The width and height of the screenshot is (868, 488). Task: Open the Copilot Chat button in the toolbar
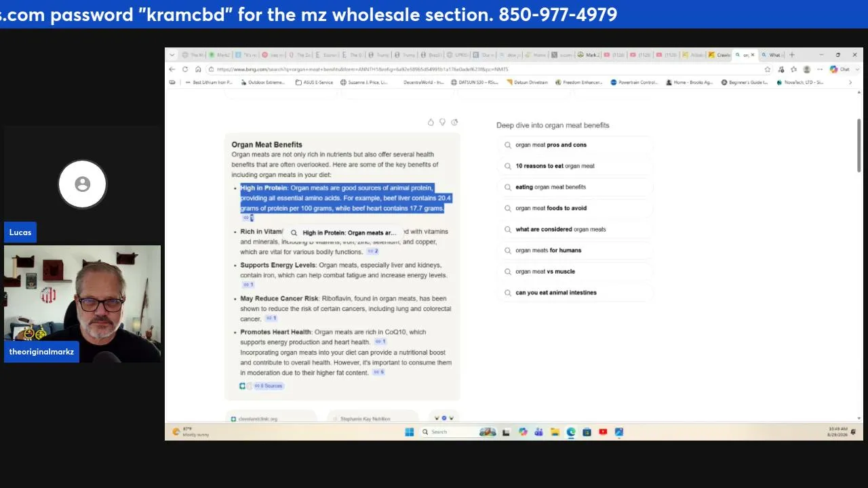point(840,69)
